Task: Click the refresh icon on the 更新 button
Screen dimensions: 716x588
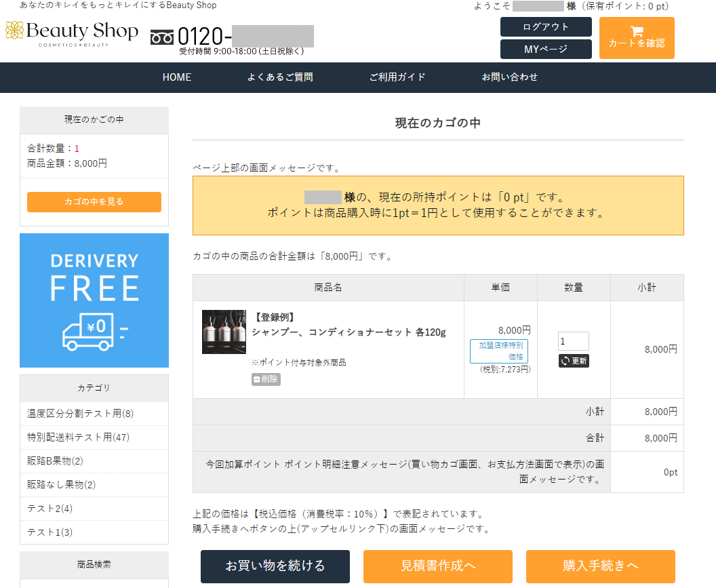Action: pos(565,361)
